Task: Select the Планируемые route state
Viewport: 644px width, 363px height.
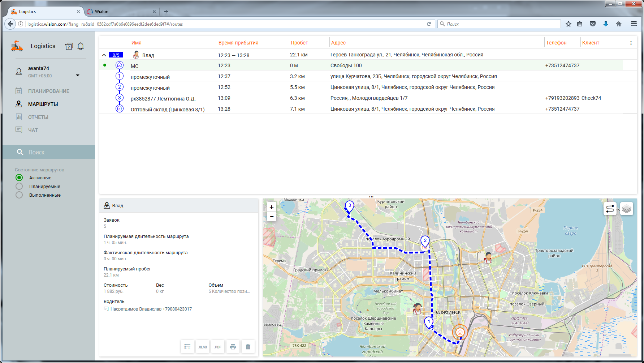Action: tap(19, 186)
